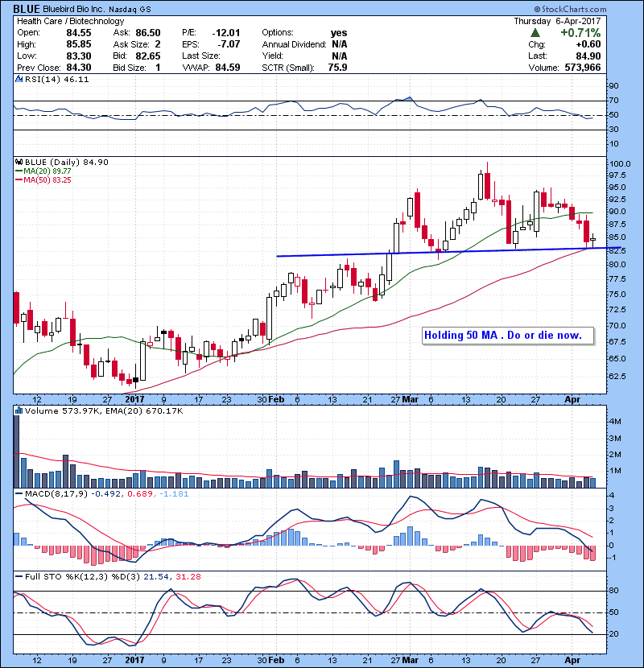Screen dimensions: 644x668
Task: Click the Annual Dividend N/A value
Action: (339, 44)
